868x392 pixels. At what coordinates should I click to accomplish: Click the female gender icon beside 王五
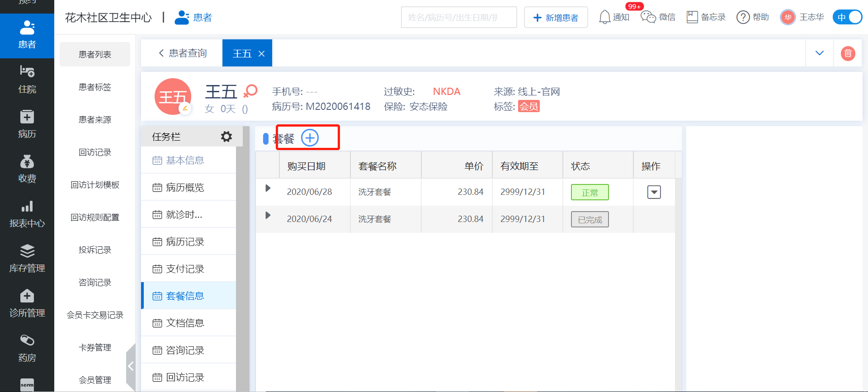coord(250,91)
